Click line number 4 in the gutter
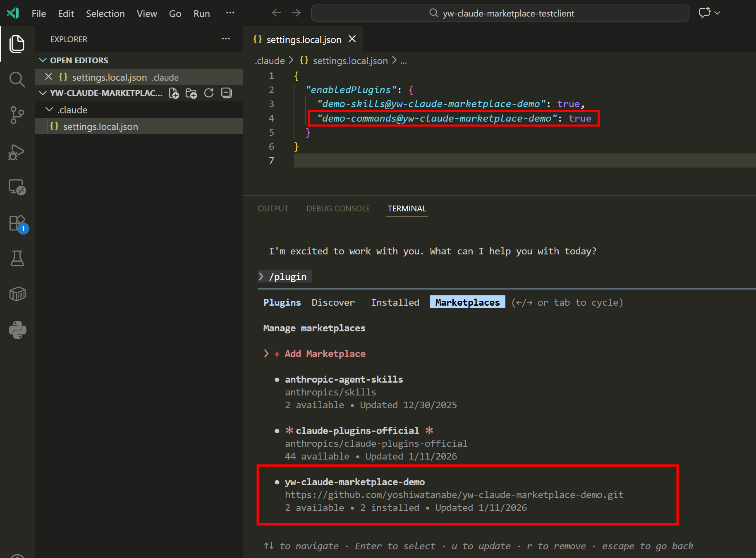Image resolution: width=756 pixels, height=558 pixels. 271,118
